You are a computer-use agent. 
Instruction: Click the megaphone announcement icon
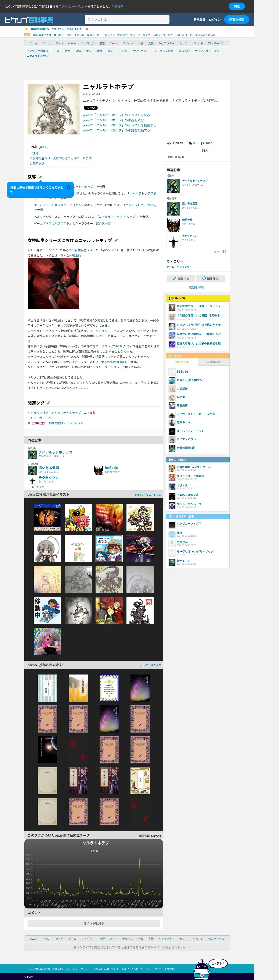[x=26, y=29]
